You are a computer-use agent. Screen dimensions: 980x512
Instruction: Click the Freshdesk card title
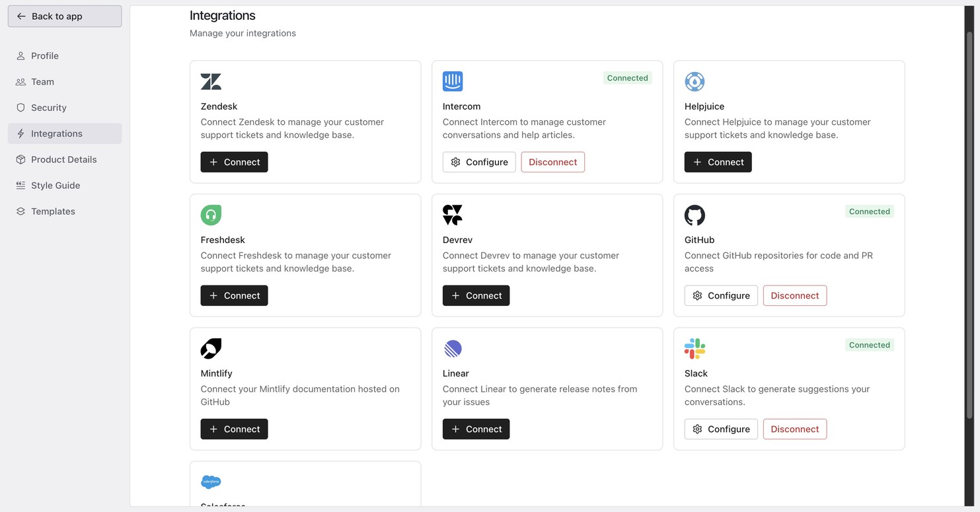[x=223, y=240]
